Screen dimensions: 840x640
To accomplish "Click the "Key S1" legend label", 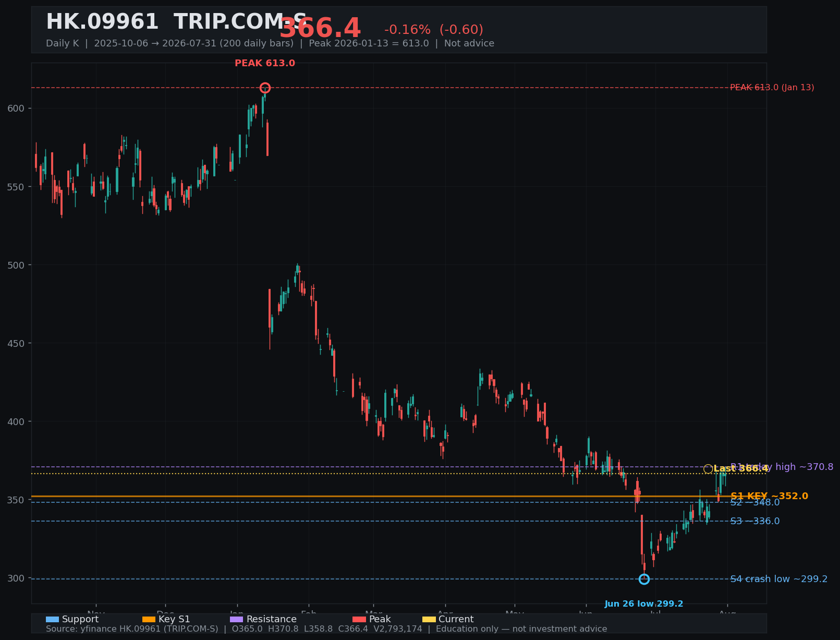I will (x=174, y=619).
